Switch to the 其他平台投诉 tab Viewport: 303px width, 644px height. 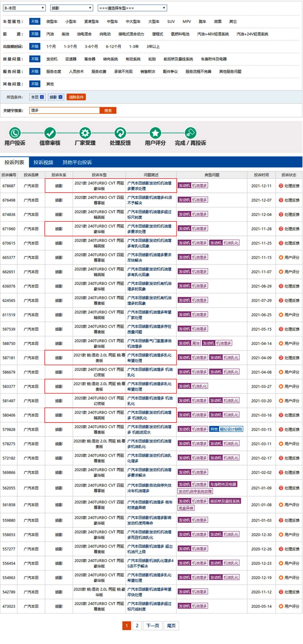[77, 162]
